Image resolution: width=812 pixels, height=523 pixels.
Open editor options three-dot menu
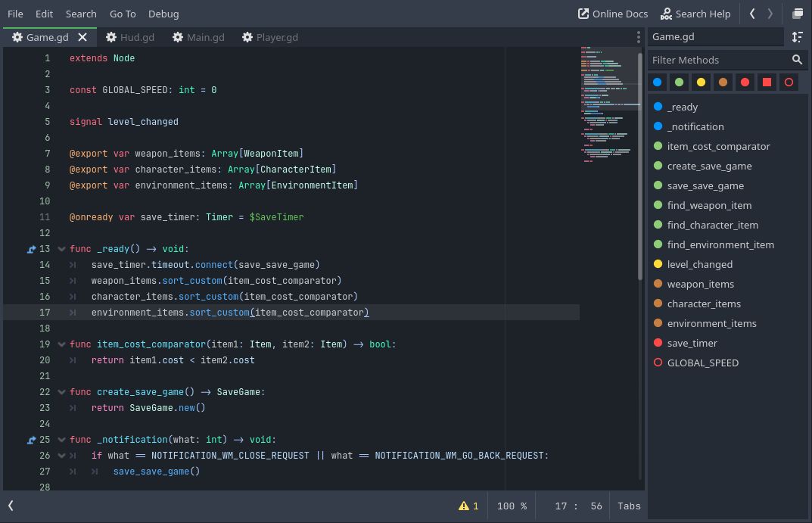click(638, 37)
